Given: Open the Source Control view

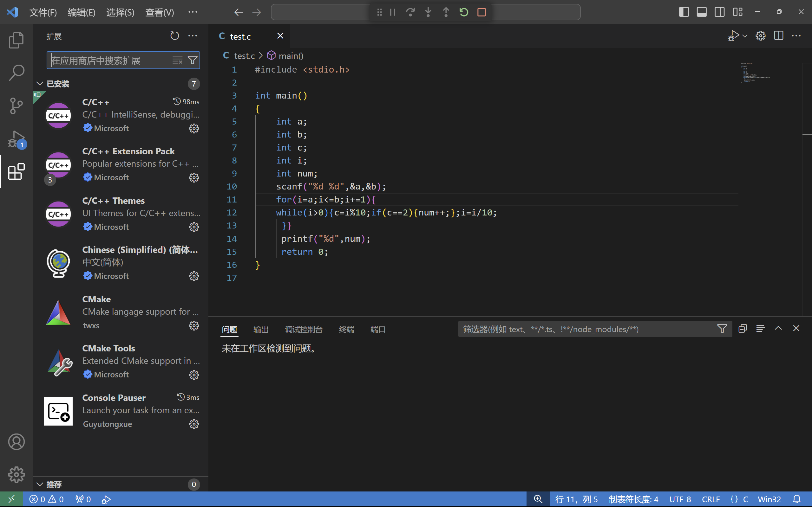Looking at the screenshot, I should point(16,106).
